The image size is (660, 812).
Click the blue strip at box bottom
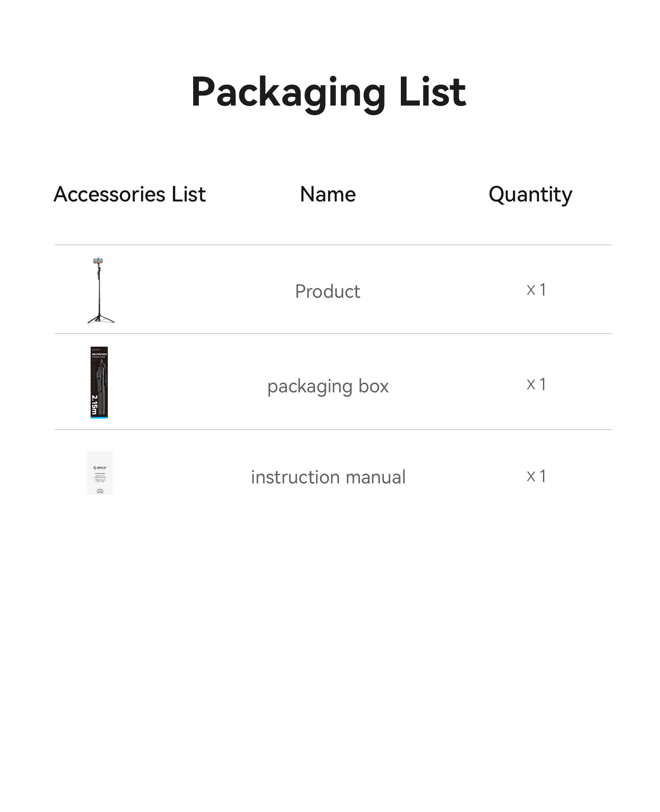click(99, 417)
